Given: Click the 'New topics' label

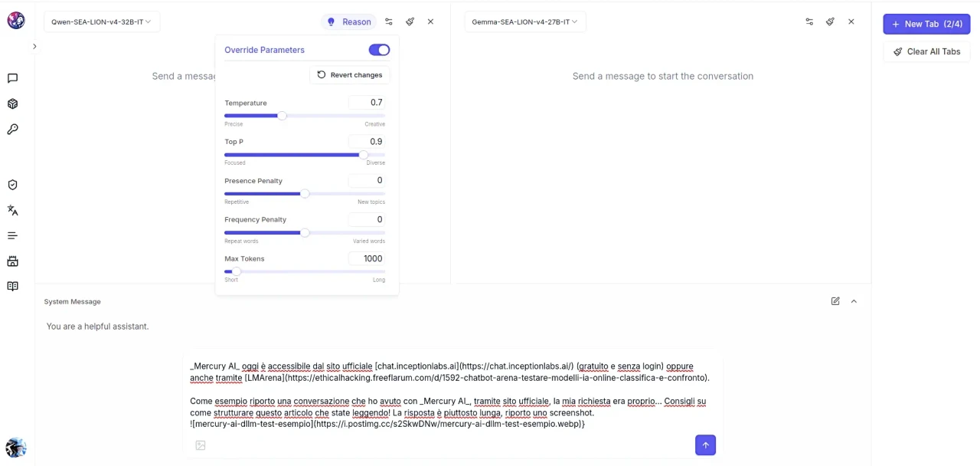Looking at the screenshot, I should pyautogui.click(x=371, y=202).
